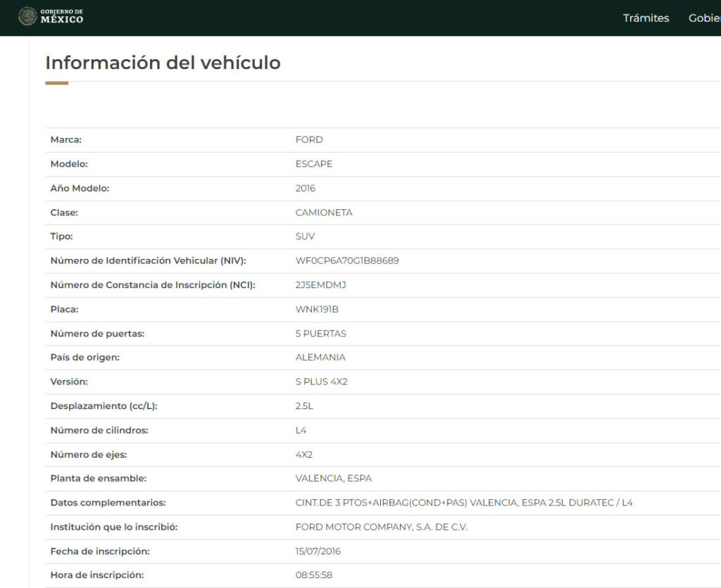721x588 pixels.
Task: Select the 4X2 axles value
Action: [303, 455]
